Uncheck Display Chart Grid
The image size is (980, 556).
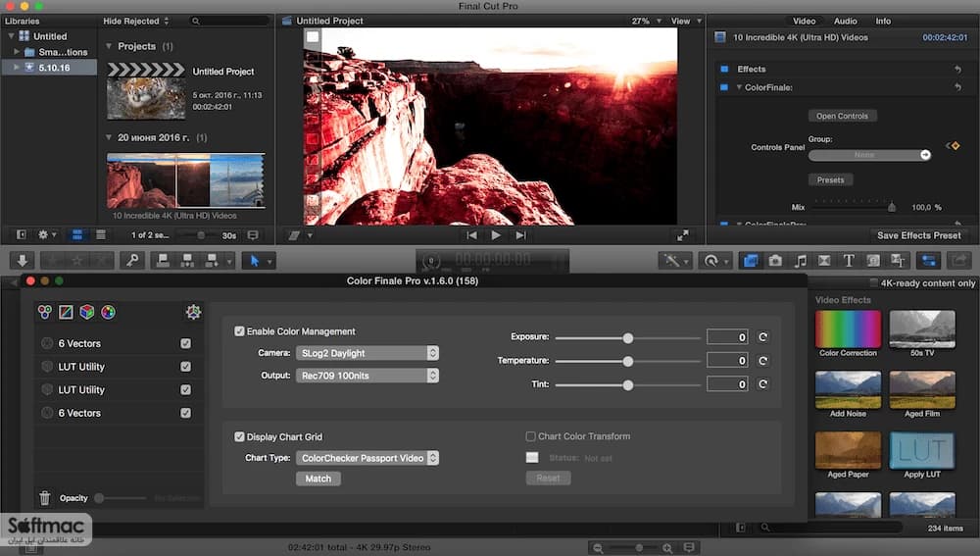[239, 436]
